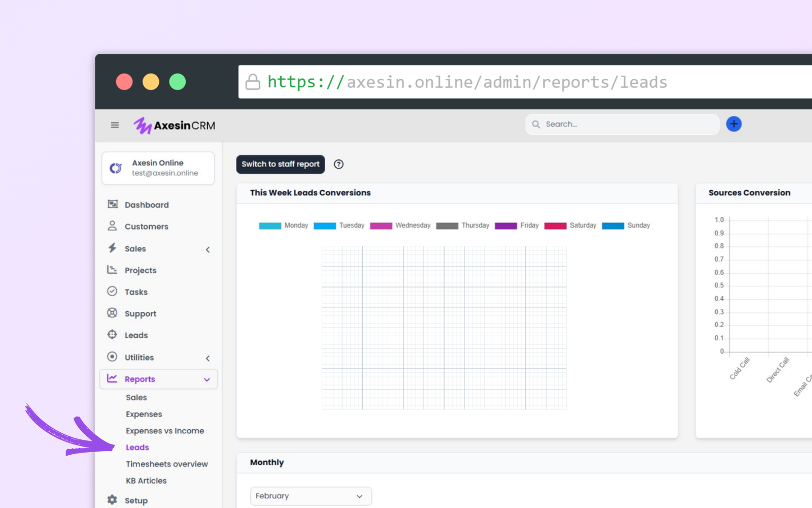Screen dimensions: 812x508
Task: Click the blue plus quick-create icon
Action: tap(733, 124)
